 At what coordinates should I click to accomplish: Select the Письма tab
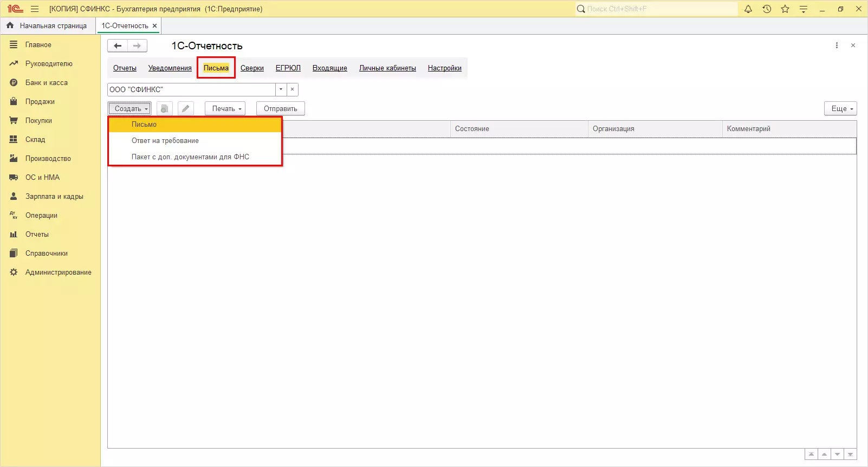pos(216,68)
